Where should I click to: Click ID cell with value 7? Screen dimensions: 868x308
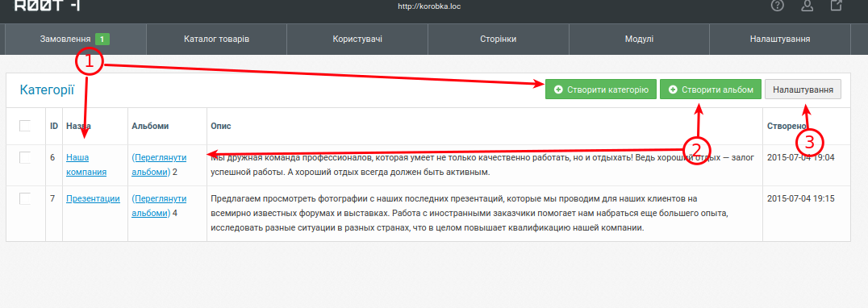52,198
